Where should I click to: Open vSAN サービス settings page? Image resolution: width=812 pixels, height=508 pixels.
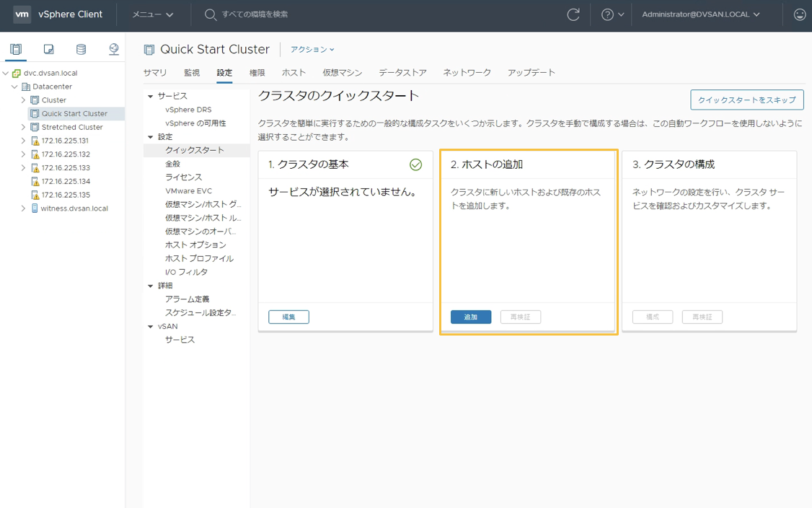180,340
